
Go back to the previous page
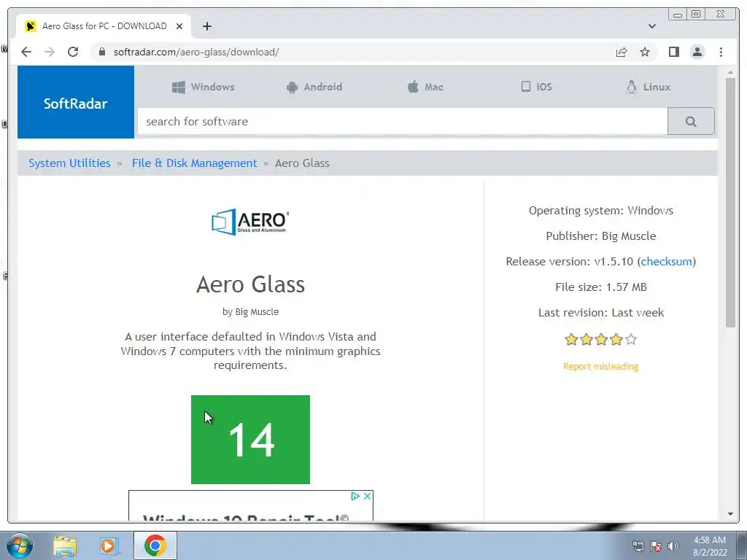pos(26,52)
